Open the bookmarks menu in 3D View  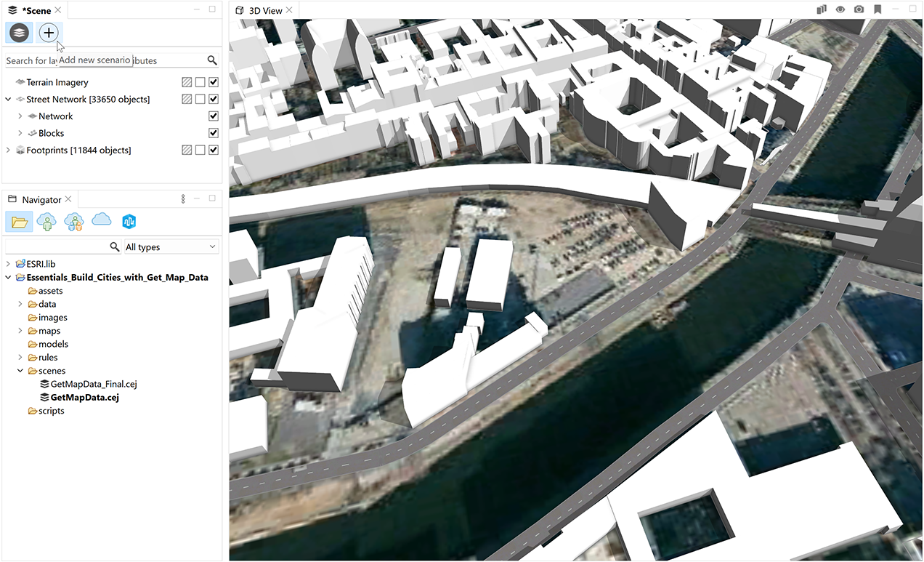tap(878, 9)
